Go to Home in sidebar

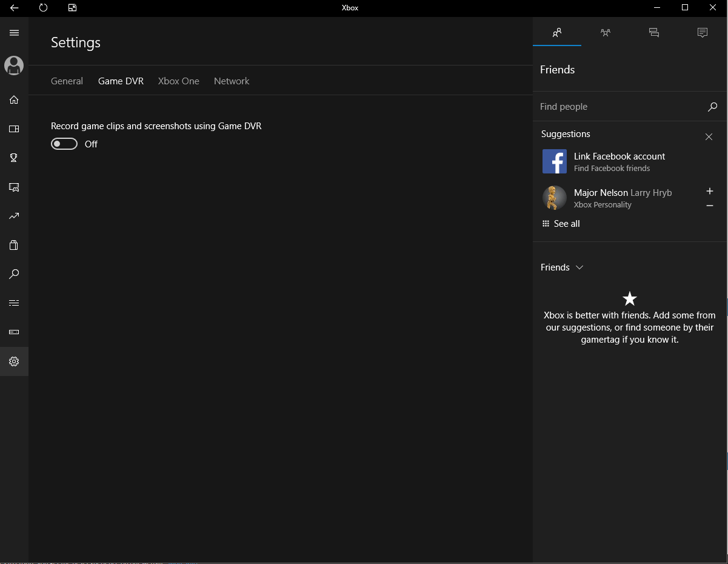14,99
